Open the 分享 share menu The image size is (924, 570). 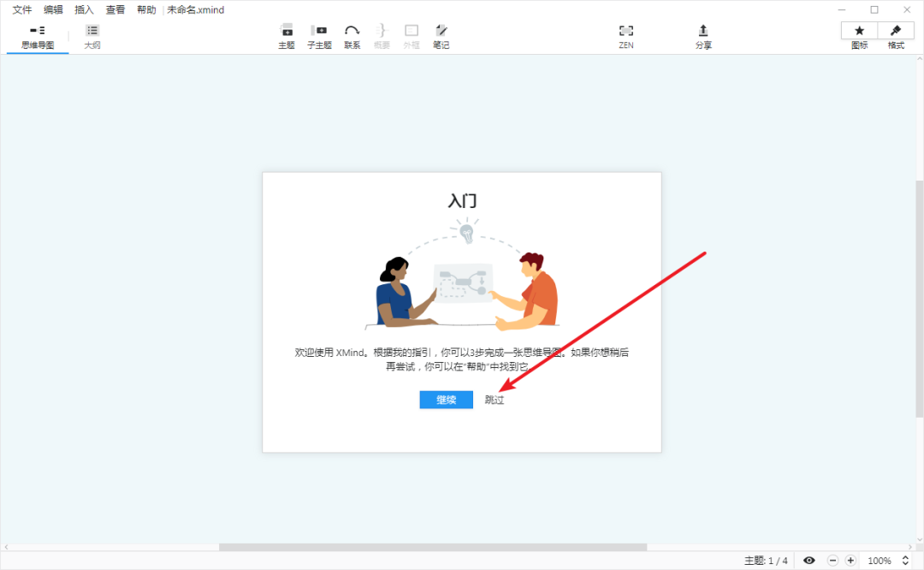pos(703,37)
